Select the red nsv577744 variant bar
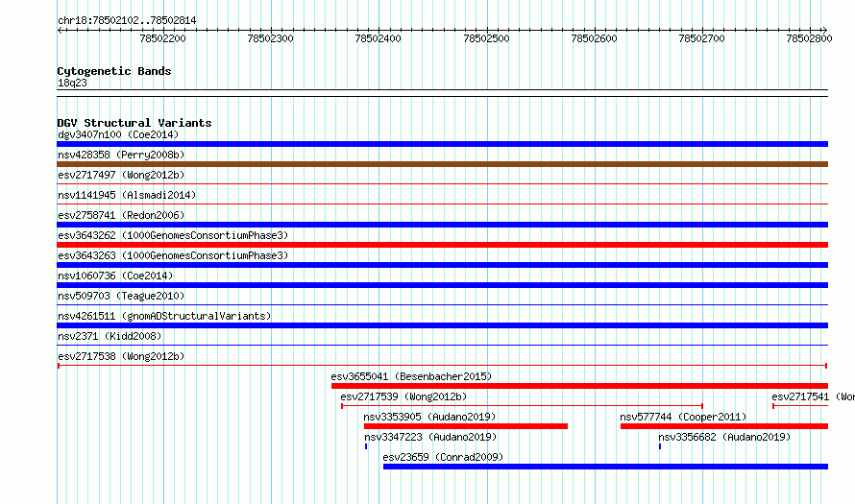This screenshot has height=504, width=855. [724, 426]
